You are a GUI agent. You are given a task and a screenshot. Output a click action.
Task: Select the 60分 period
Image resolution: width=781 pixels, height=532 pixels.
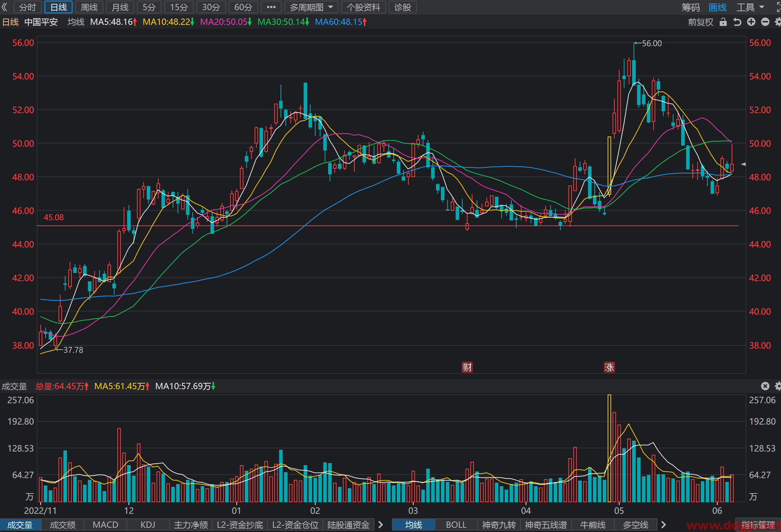click(243, 7)
